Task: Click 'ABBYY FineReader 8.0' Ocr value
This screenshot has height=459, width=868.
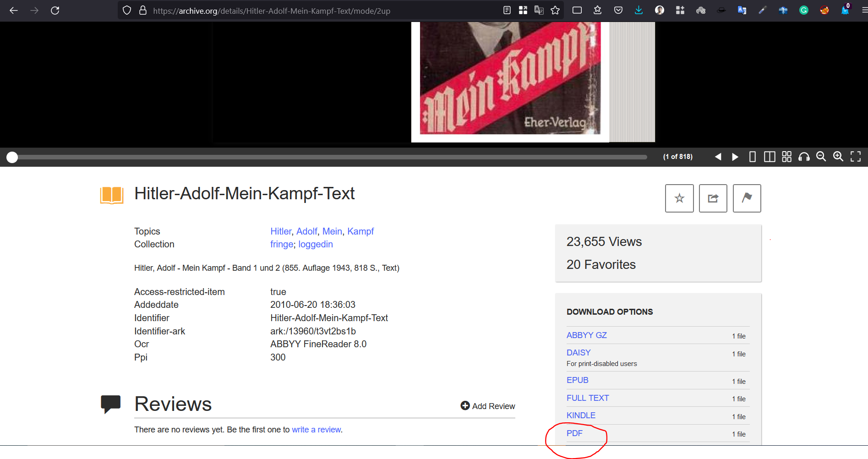Action: click(x=318, y=344)
